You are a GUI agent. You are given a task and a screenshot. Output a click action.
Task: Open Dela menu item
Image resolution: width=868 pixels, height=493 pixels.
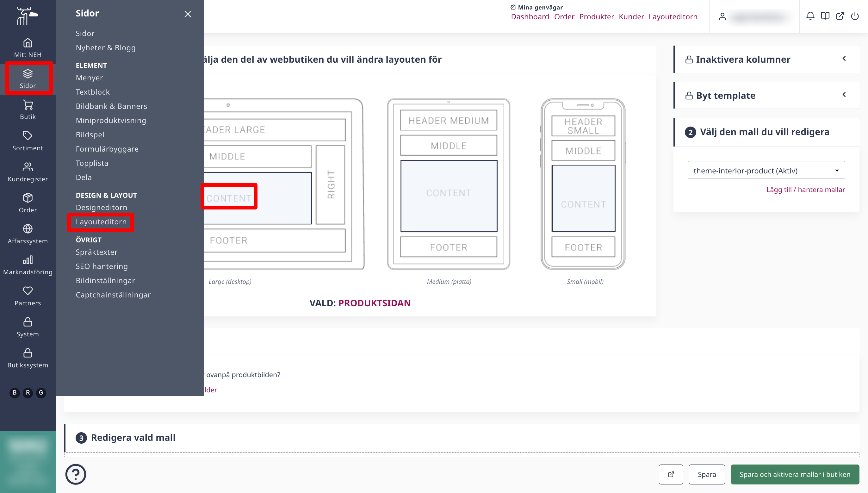(x=84, y=177)
